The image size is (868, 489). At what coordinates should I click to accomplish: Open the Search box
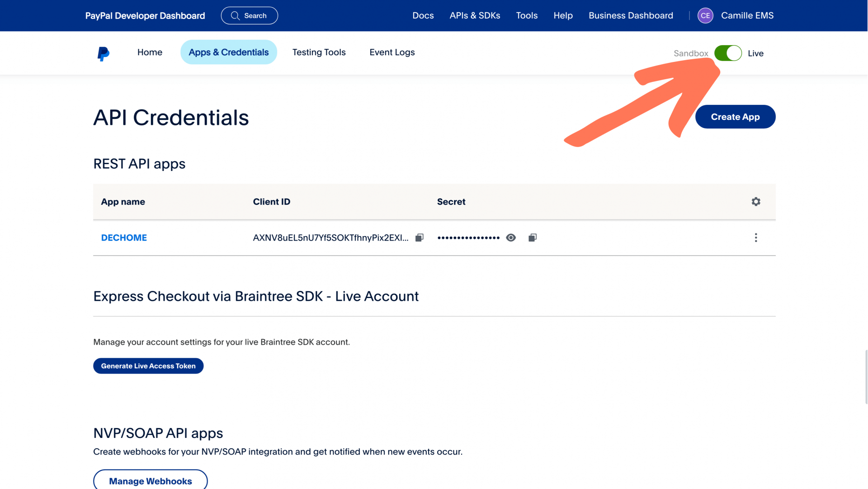tap(250, 15)
